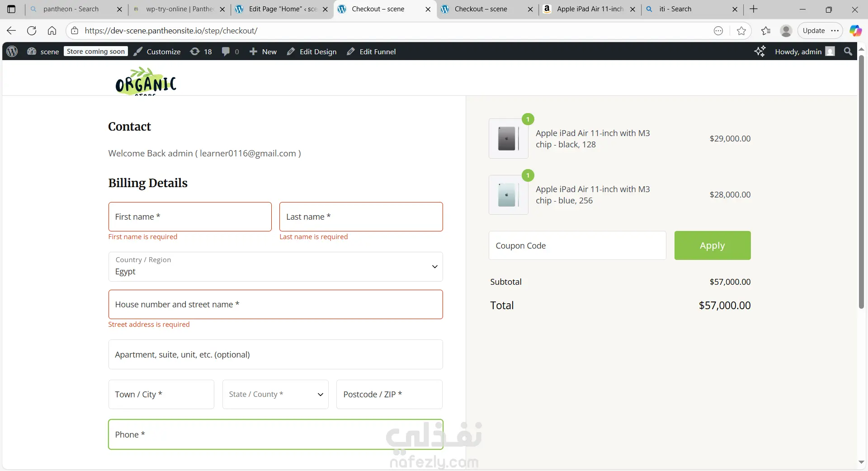Open the WordPress logo menu
868x471 pixels.
[x=12, y=52]
